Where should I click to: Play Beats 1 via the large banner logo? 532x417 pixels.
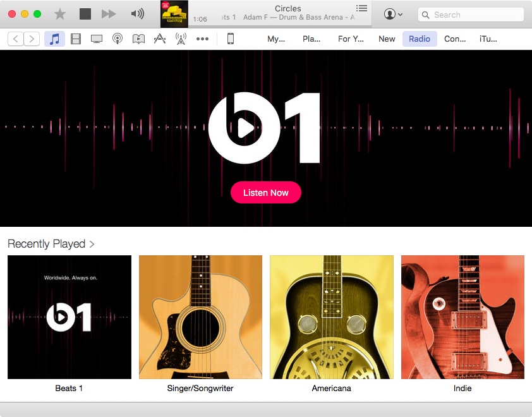coord(264,128)
